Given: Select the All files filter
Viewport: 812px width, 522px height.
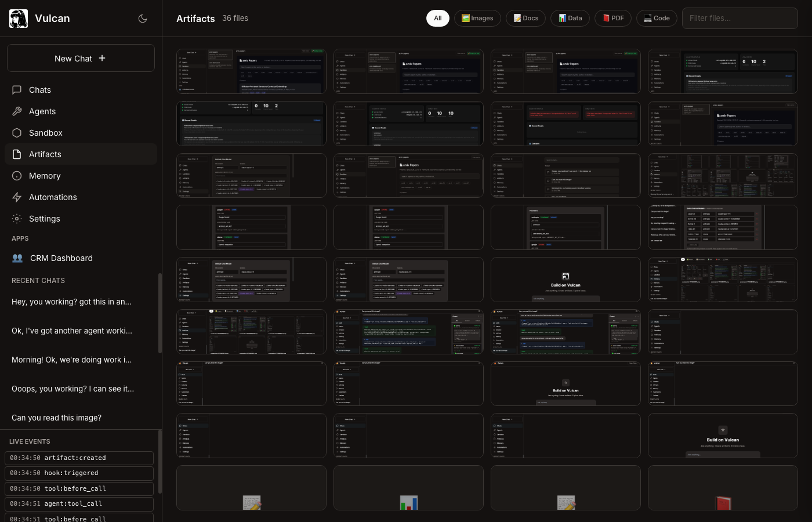Looking at the screenshot, I should (x=438, y=19).
